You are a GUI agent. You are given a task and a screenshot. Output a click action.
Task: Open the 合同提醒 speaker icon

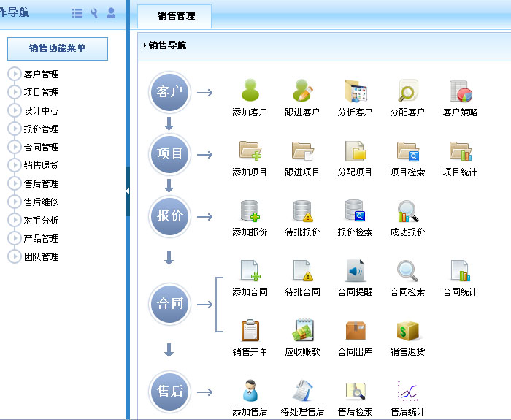point(355,271)
